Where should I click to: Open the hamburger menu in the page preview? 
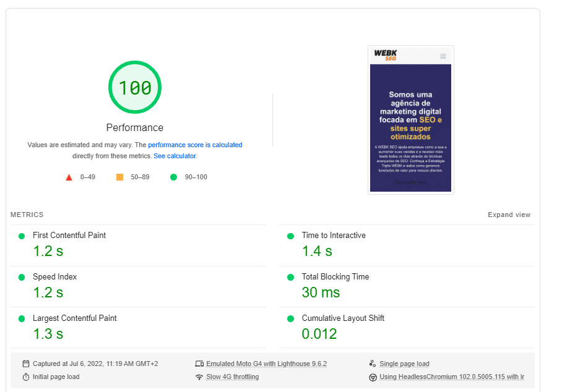pos(443,56)
